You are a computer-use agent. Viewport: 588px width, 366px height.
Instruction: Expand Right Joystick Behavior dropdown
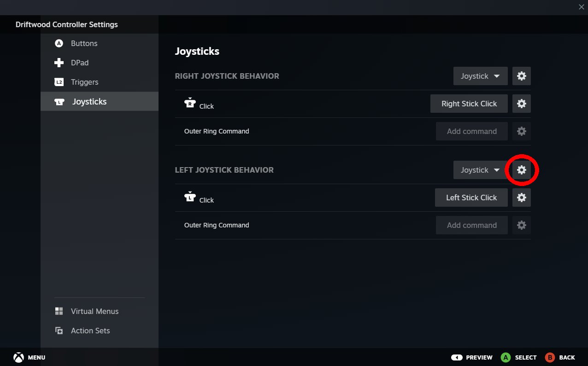(x=480, y=76)
